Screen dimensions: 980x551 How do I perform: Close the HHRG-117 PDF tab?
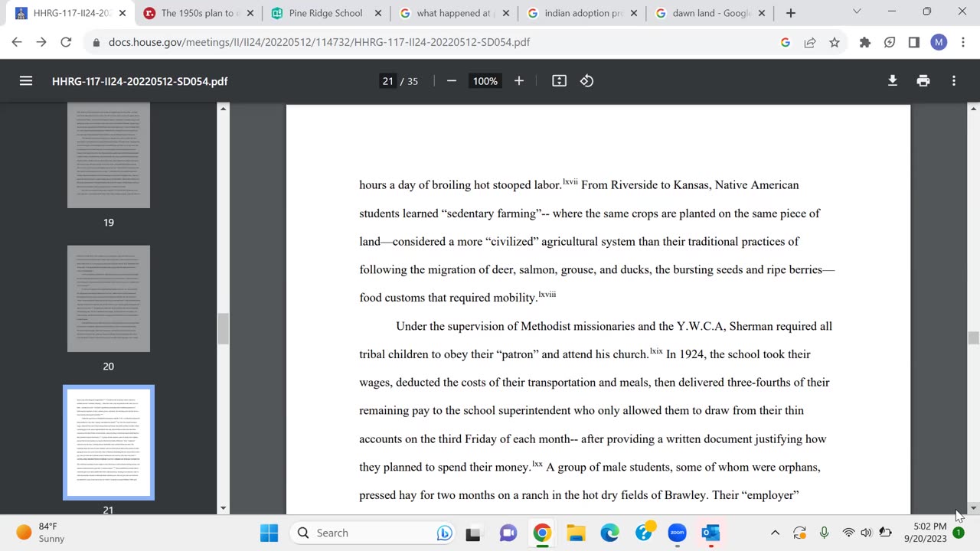coord(122,13)
